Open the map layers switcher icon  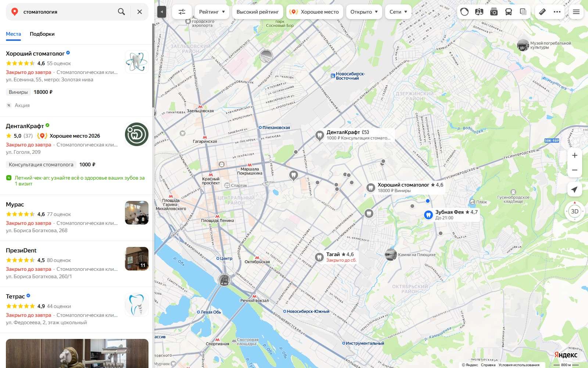coord(523,12)
